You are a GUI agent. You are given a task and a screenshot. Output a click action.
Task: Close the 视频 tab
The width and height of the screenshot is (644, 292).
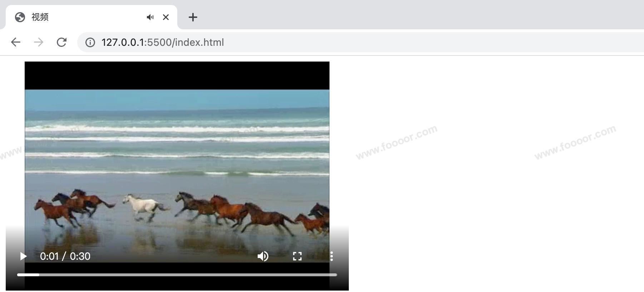pos(166,17)
